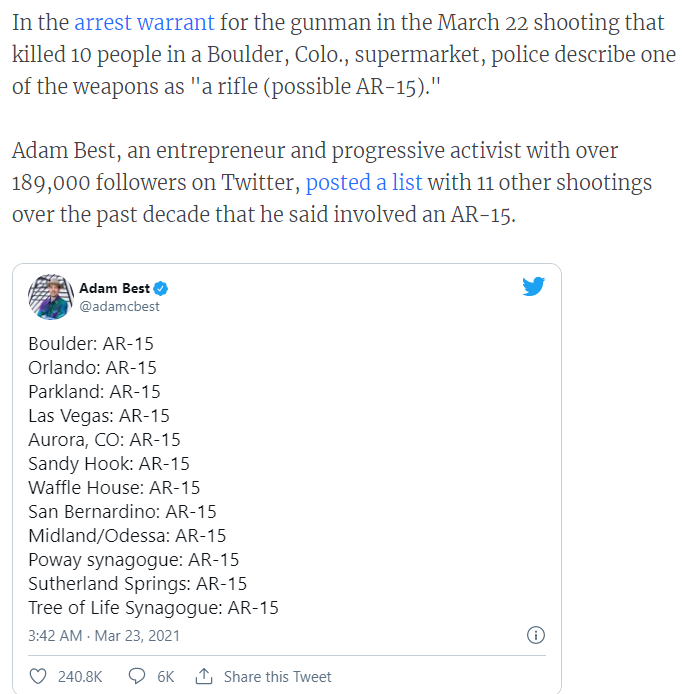Open the arrest warrant link
Screen dimensions: 684x694
[x=144, y=23]
